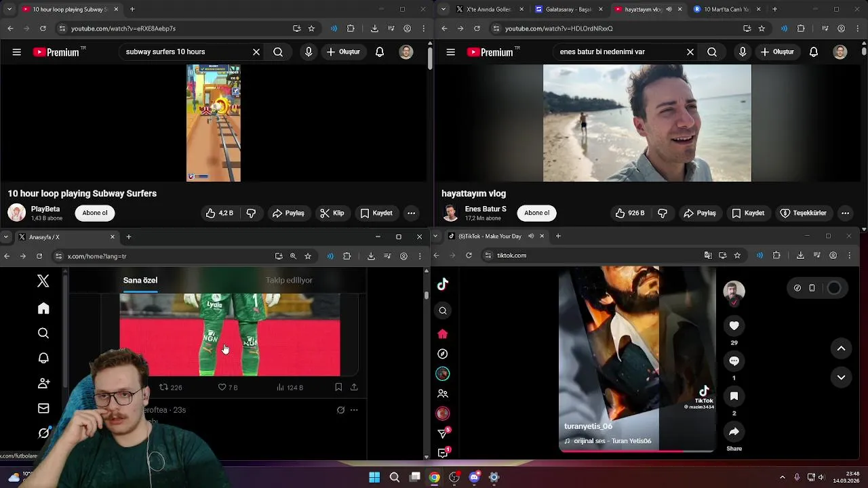Open the Chrome three-dot menu in the X window
Screen dimensions: 868x488
pyautogui.click(x=420, y=256)
